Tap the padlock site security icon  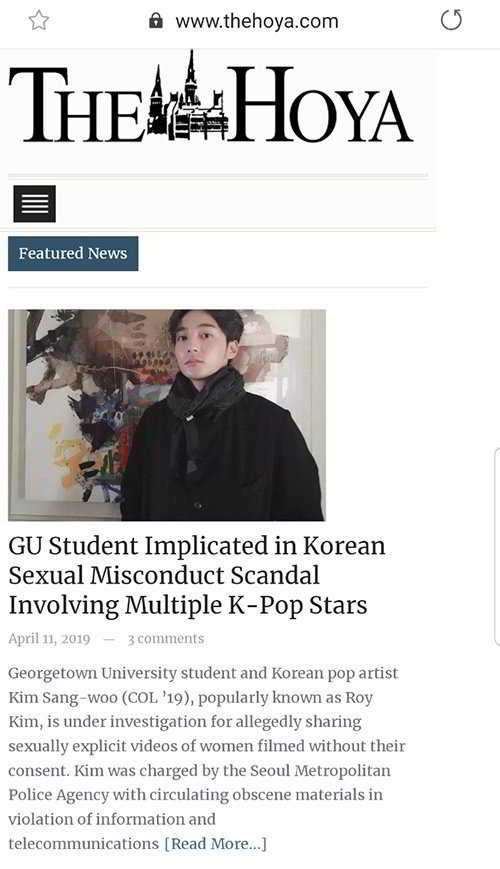[x=156, y=21]
